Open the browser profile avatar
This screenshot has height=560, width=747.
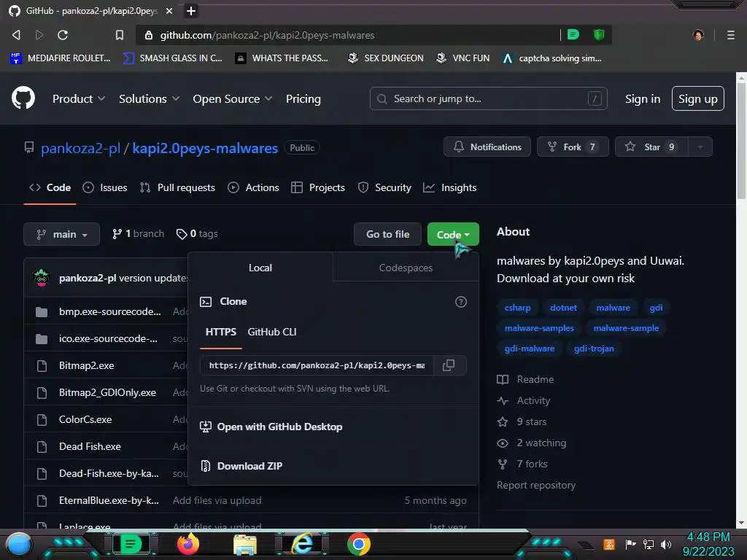coord(698,35)
